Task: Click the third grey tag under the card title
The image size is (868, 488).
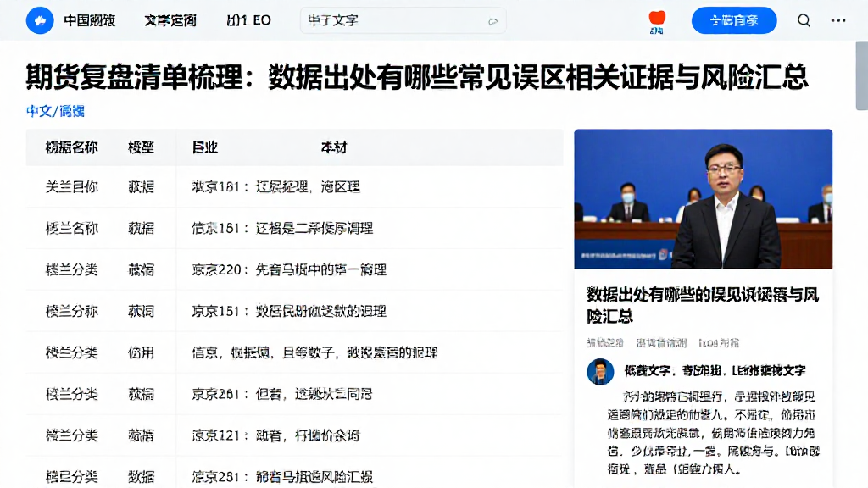Action: click(x=719, y=343)
